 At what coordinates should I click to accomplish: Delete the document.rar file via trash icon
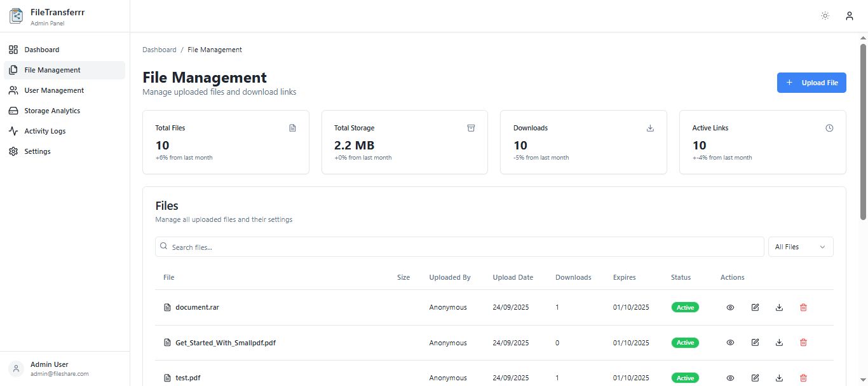coord(803,307)
